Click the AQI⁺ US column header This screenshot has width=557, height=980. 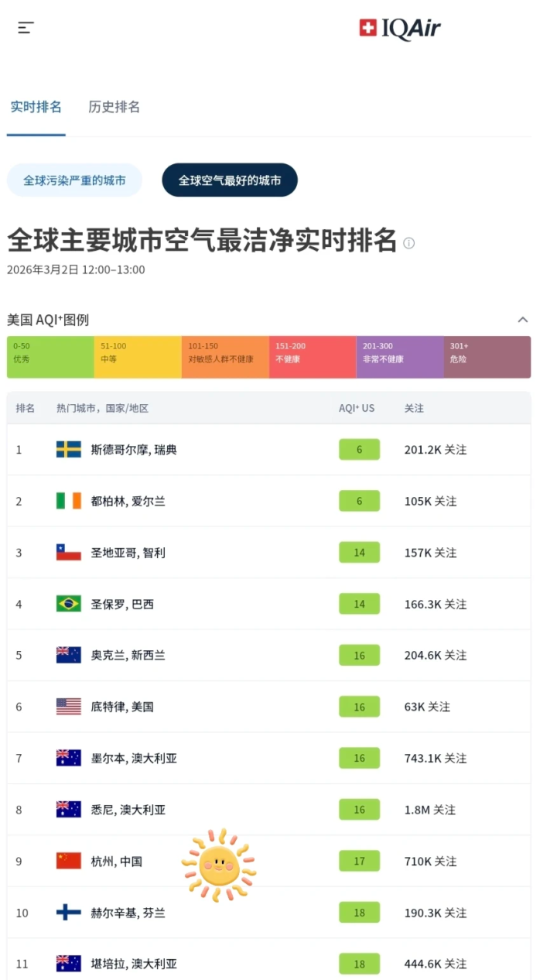point(357,408)
